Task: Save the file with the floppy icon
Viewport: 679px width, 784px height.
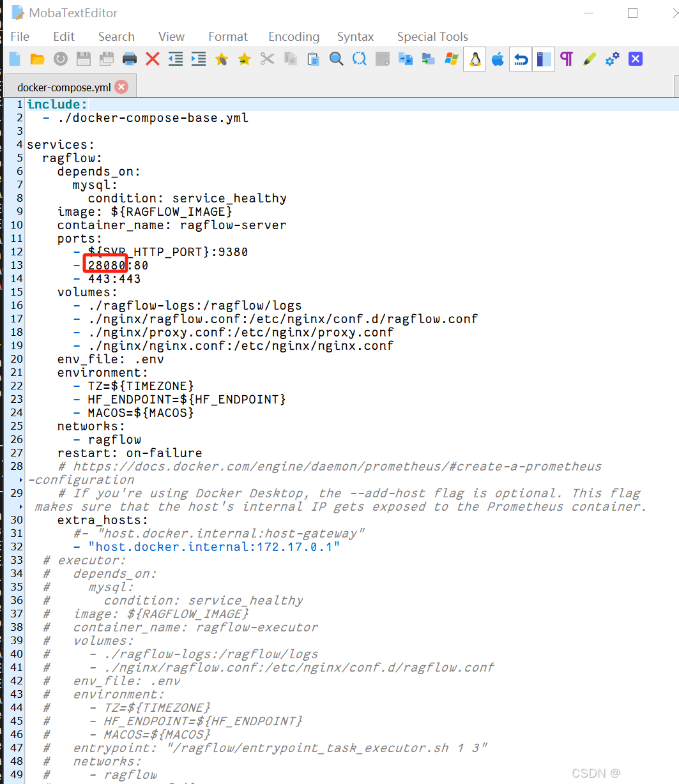Action: coord(84,59)
